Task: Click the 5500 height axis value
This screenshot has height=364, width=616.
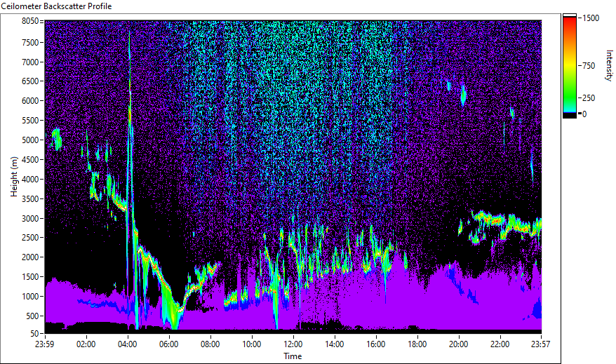Action: point(30,121)
